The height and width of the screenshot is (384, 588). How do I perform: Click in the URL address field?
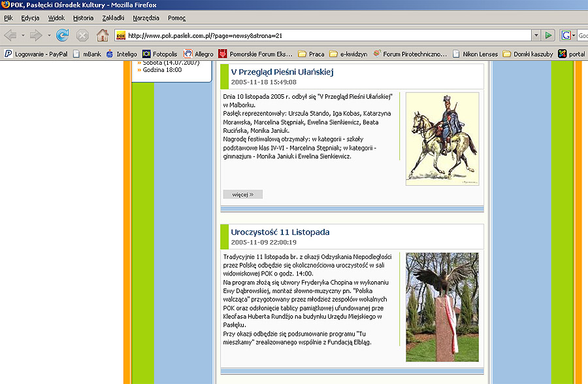pos(327,35)
